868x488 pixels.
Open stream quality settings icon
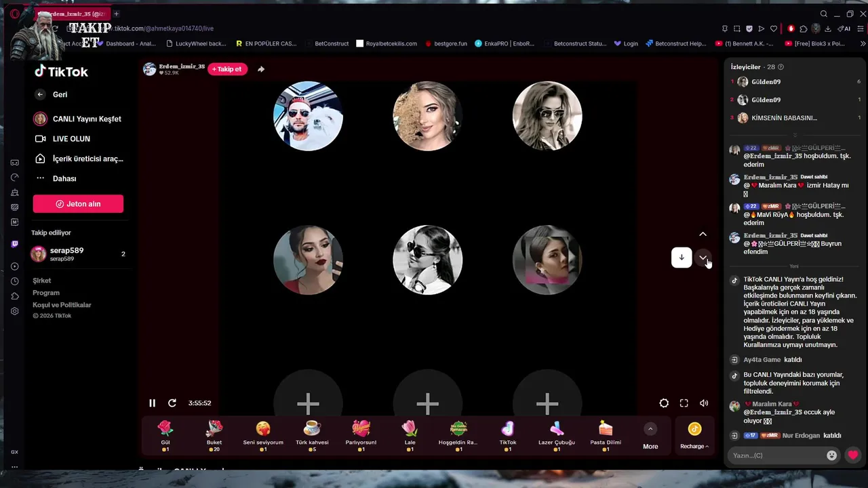point(664,403)
